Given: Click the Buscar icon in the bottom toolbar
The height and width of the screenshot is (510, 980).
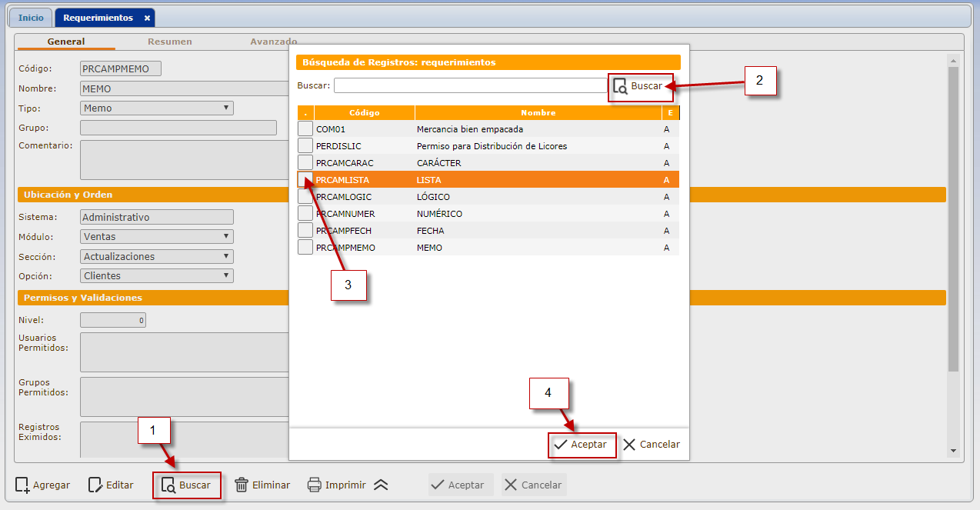Looking at the screenshot, I should (x=168, y=485).
